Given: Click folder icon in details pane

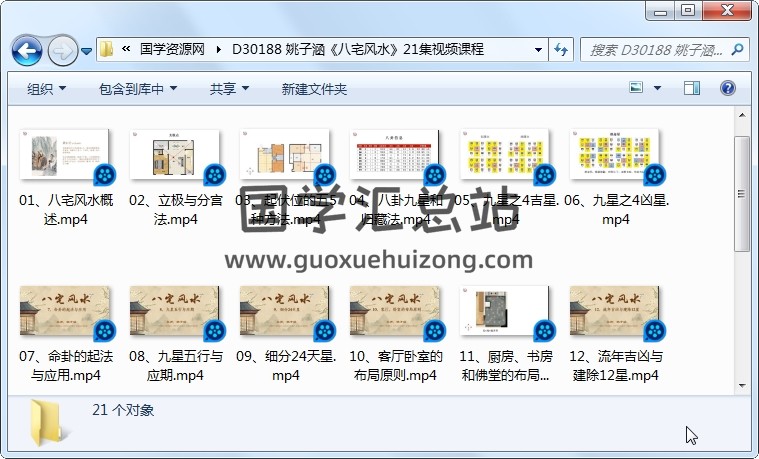Looking at the screenshot, I should pos(49,424).
